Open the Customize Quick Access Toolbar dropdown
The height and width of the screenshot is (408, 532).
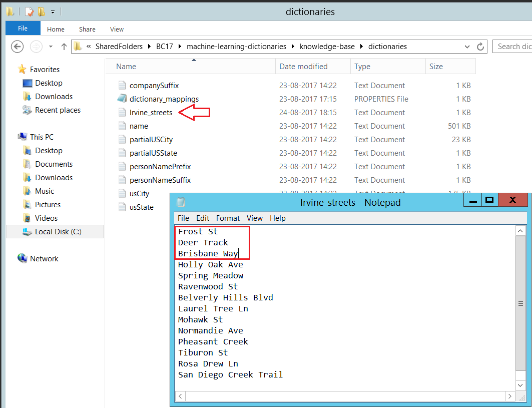point(53,12)
